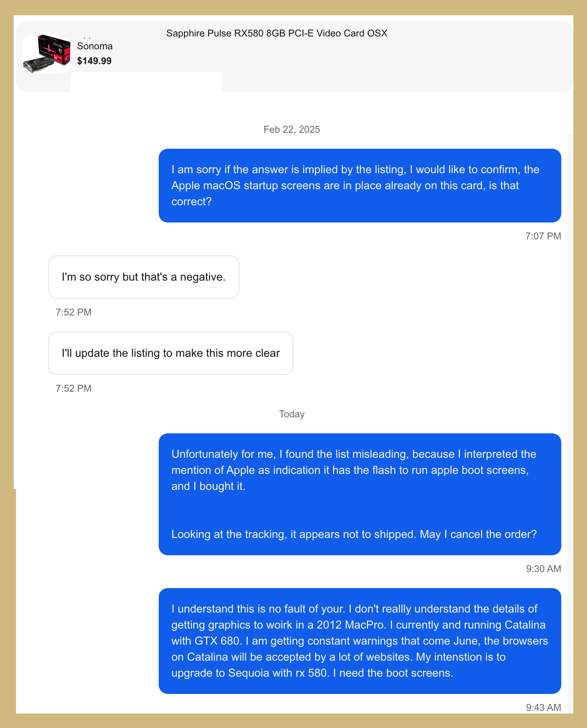587x728 pixels.
Task: Click the "Unfortunately for me" paragraph
Action: (x=354, y=470)
